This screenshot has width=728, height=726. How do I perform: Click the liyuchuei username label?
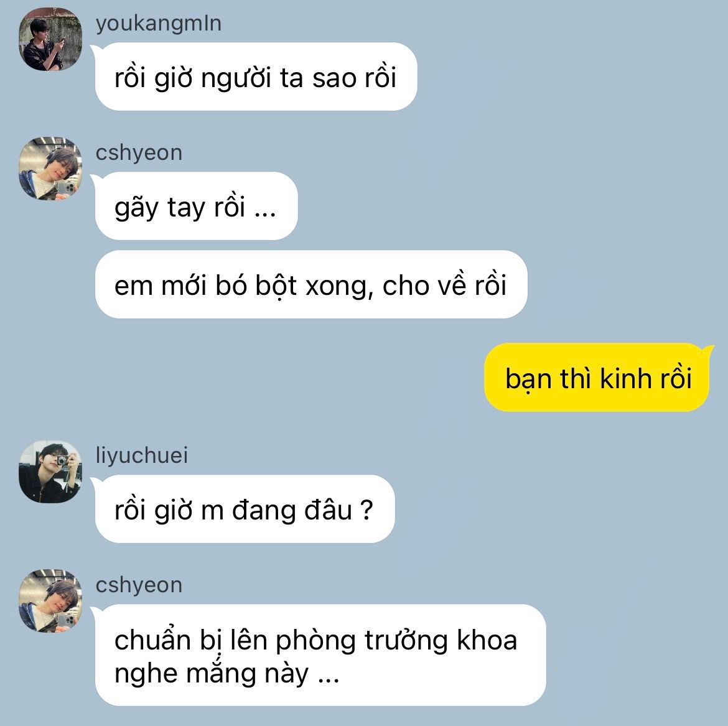tap(142, 455)
